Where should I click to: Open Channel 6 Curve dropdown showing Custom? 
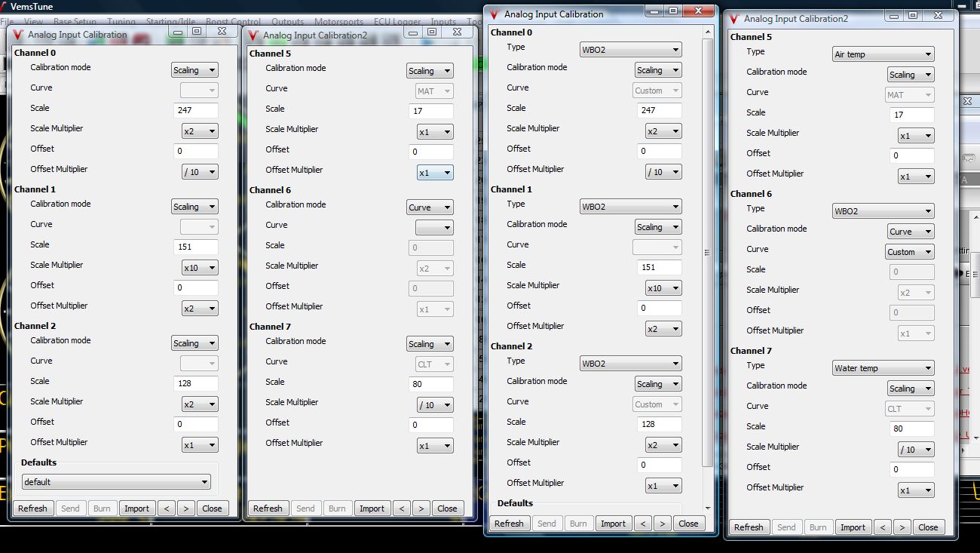click(x=909, y=252)
